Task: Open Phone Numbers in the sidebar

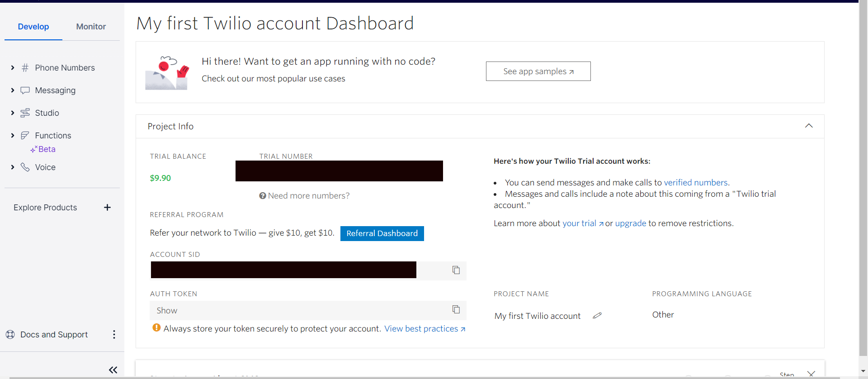Action: 65,68
